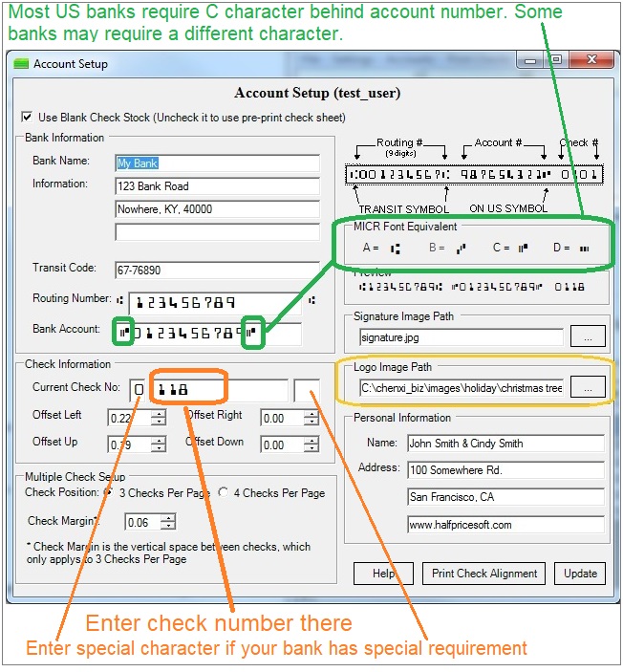Increase the Check Margin spinner value

168,517
